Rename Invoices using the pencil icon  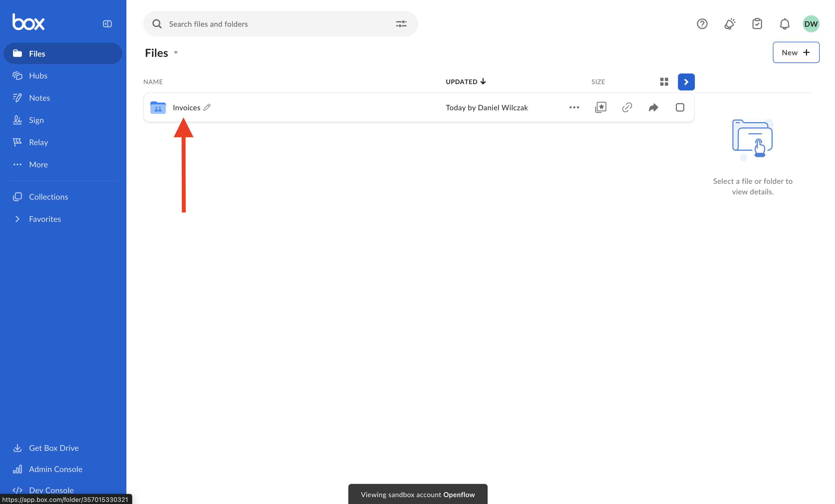coord(207,107)
